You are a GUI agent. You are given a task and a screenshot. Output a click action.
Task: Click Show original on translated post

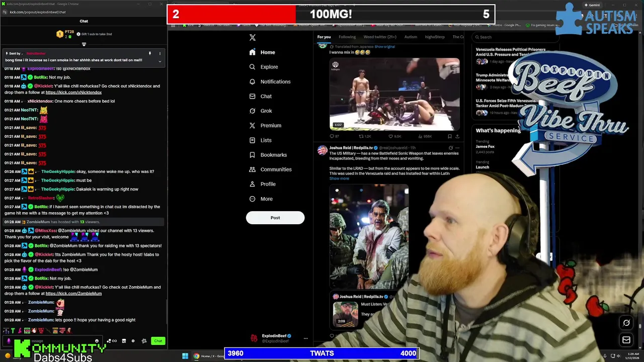pyautogui.click(x=384, y=47)
